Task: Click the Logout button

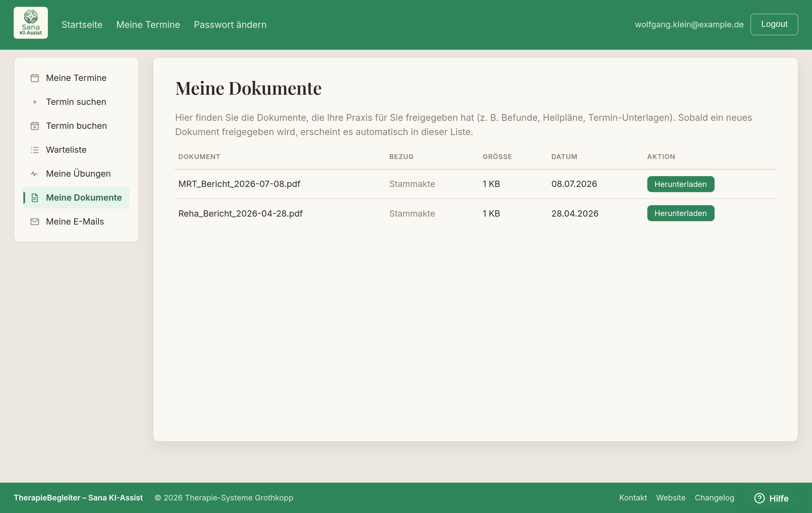Action: pos(774,24)
